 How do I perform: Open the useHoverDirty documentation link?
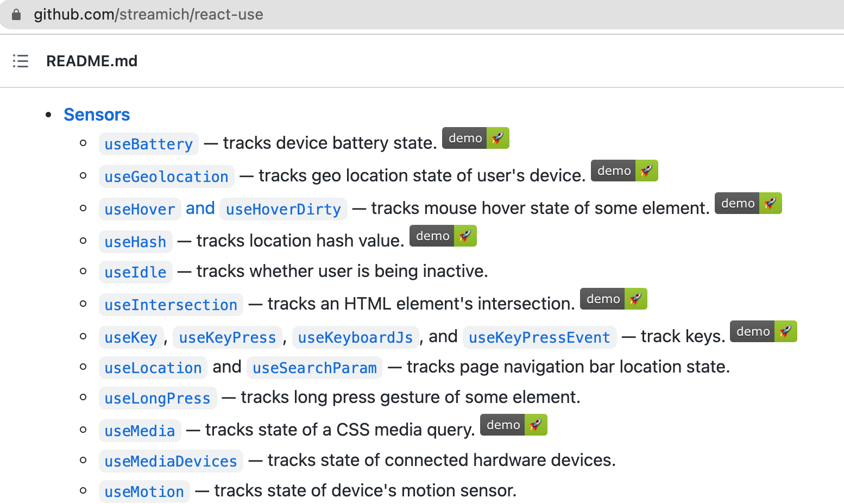[x=283, y=209]
